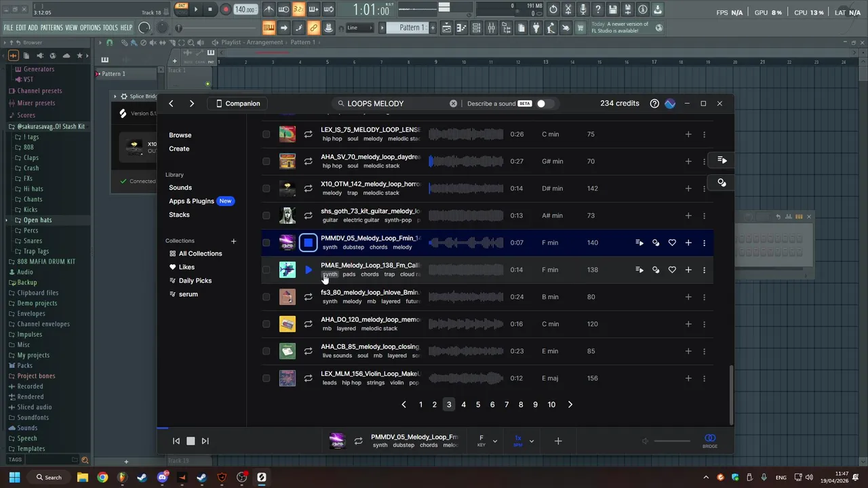Expand the Open hats browser folder
The image size is (868, 488).
pos(37,220)
